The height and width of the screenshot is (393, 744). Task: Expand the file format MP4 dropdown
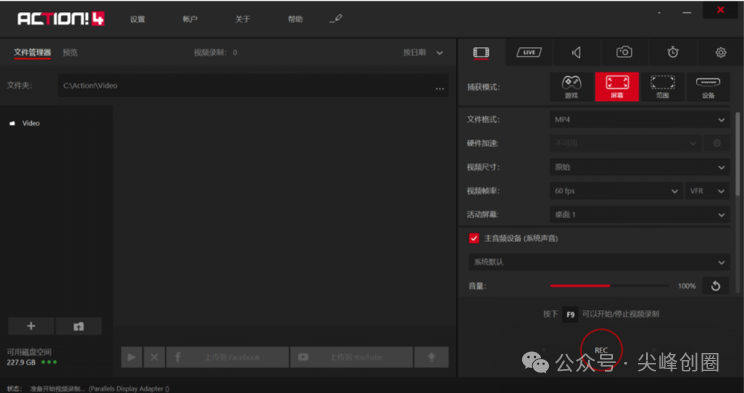pyautogui.click(x=640, y=120)
